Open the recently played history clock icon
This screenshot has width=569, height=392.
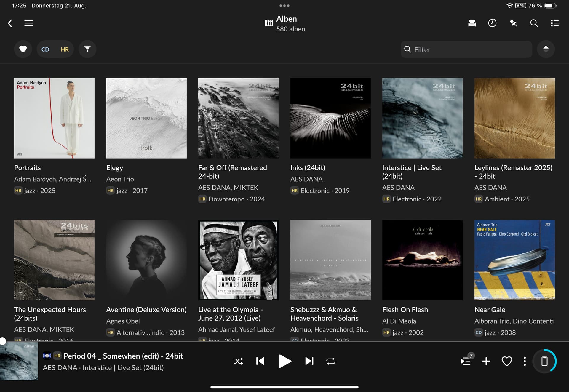[x=492, y=23]
